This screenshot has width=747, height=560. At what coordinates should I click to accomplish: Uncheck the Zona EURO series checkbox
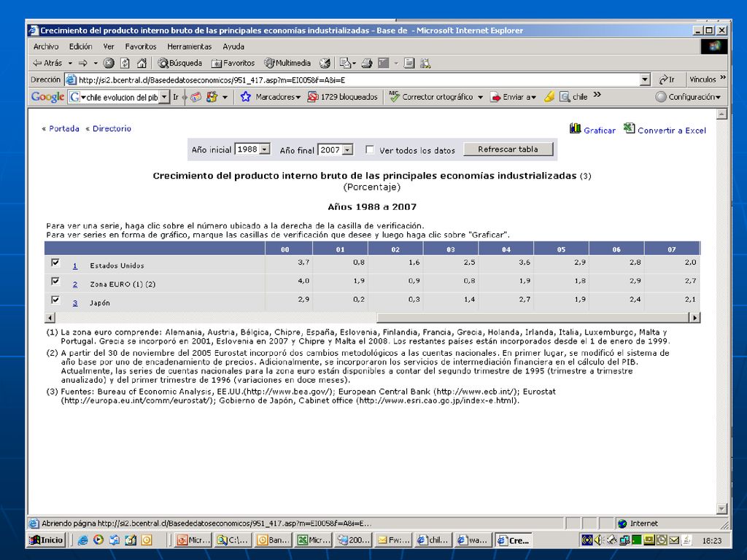pyautogui.click(x=55, y=281)
